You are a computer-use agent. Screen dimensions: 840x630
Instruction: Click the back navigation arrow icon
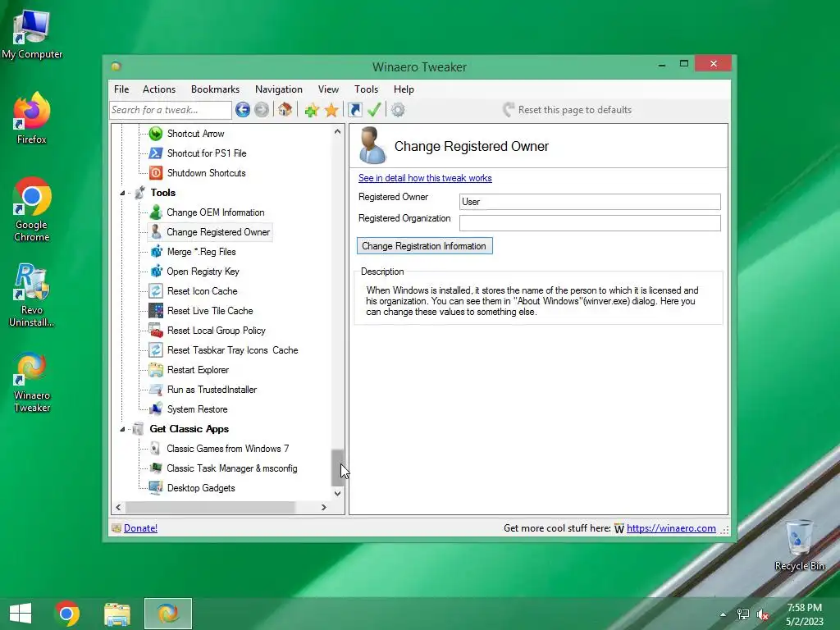[243, 110]
